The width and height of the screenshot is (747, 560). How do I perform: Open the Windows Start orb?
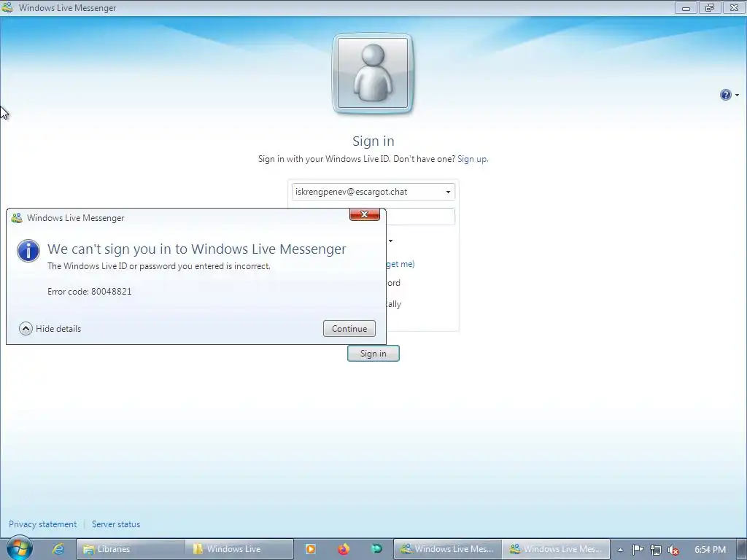click(19, 548)
